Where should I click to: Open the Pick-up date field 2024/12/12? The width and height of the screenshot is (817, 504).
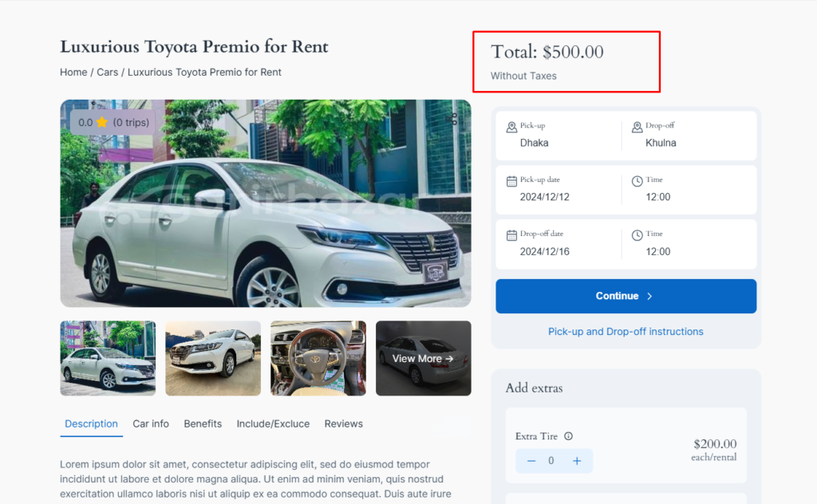[x=558, y=190]
